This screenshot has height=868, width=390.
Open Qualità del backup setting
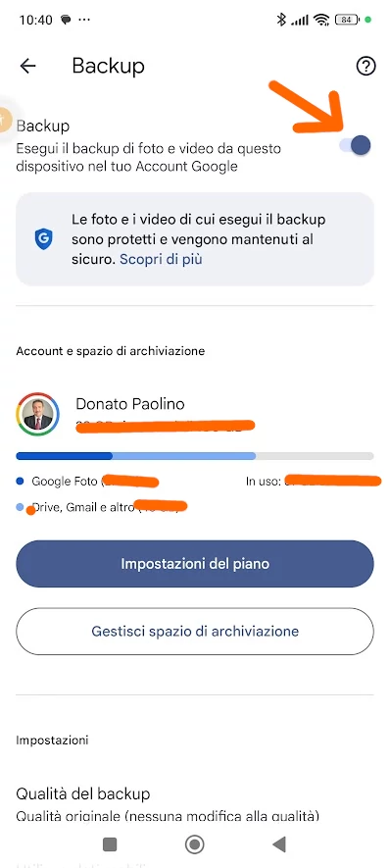point(195,802)
